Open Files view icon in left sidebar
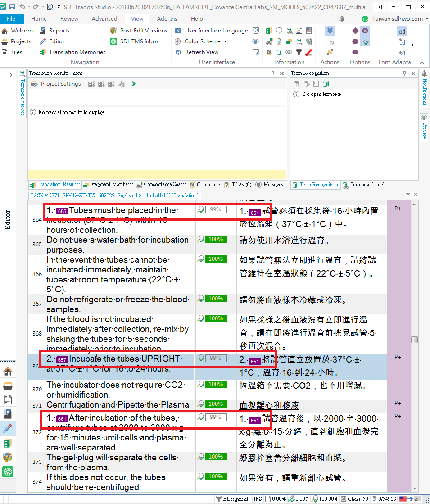This screenshot has width=430, height=504. 8,400
